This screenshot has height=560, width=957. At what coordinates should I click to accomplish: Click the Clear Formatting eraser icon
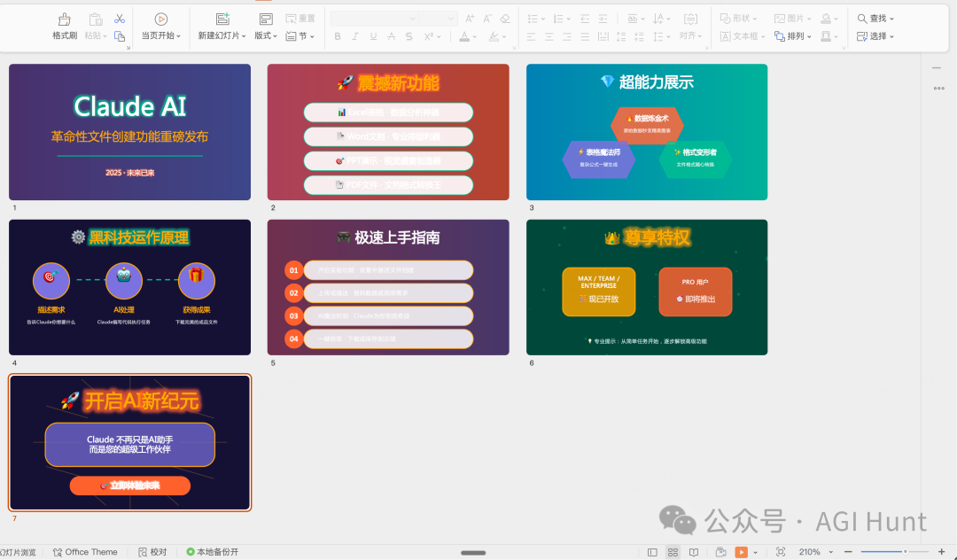(x=505, y=19)
